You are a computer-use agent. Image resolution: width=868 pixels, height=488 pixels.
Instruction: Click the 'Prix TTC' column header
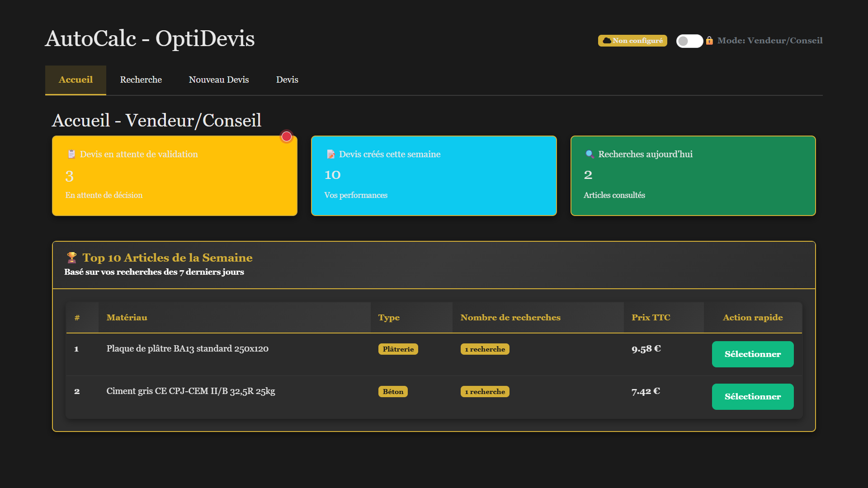coord(651,317)
